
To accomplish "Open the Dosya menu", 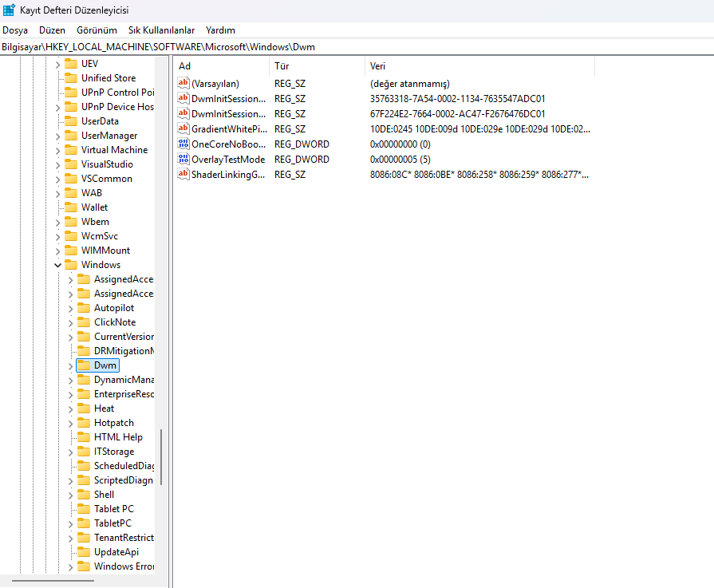I will (15, 30).
